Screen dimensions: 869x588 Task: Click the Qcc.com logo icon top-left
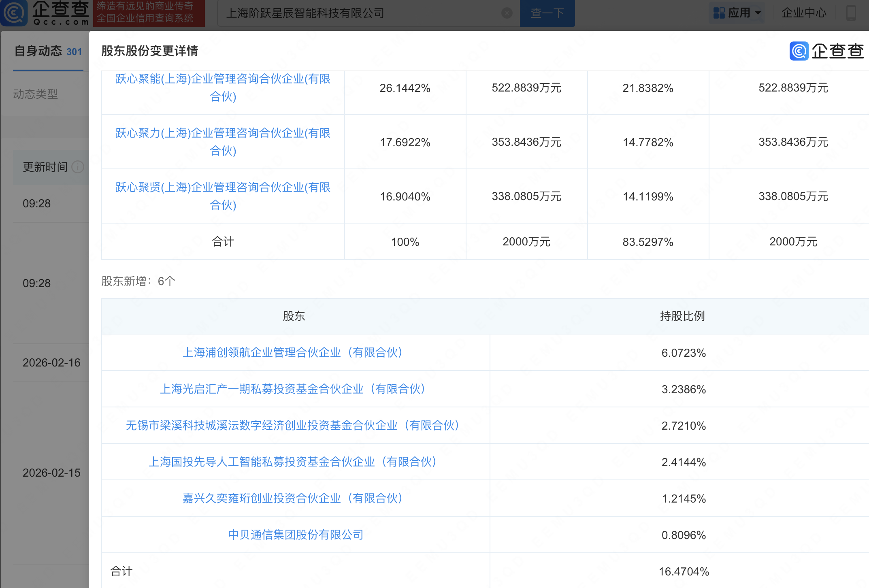coord(14,13)
